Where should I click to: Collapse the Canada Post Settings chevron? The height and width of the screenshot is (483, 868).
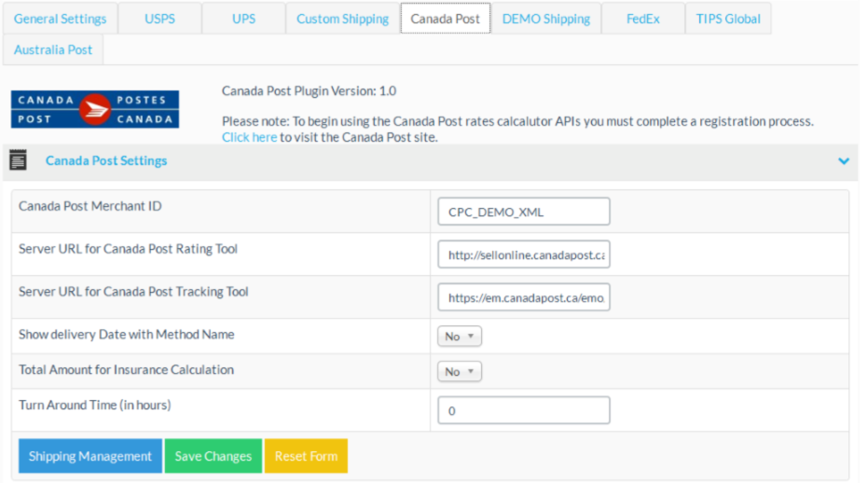click(843, 161)
